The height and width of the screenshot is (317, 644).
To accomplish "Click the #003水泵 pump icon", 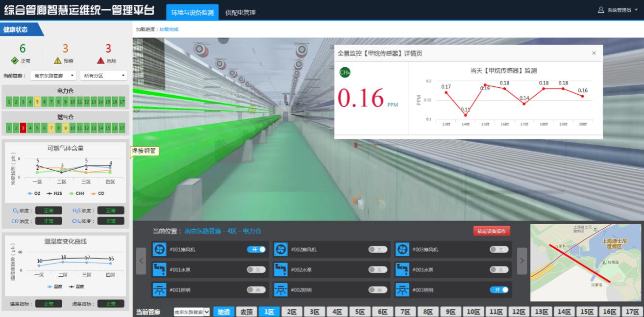I will click(402, 269).
